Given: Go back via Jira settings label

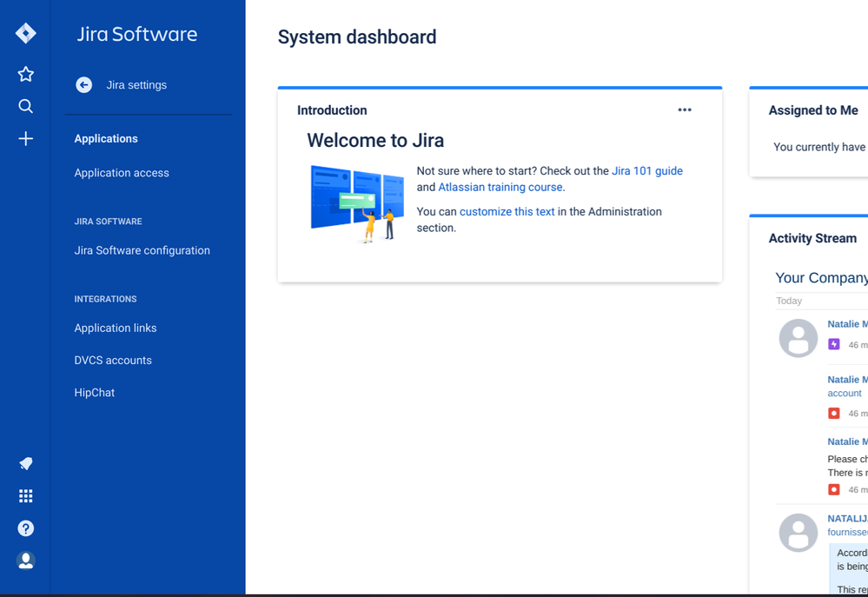Looking at the screenshot, I should tap(136, 85).
